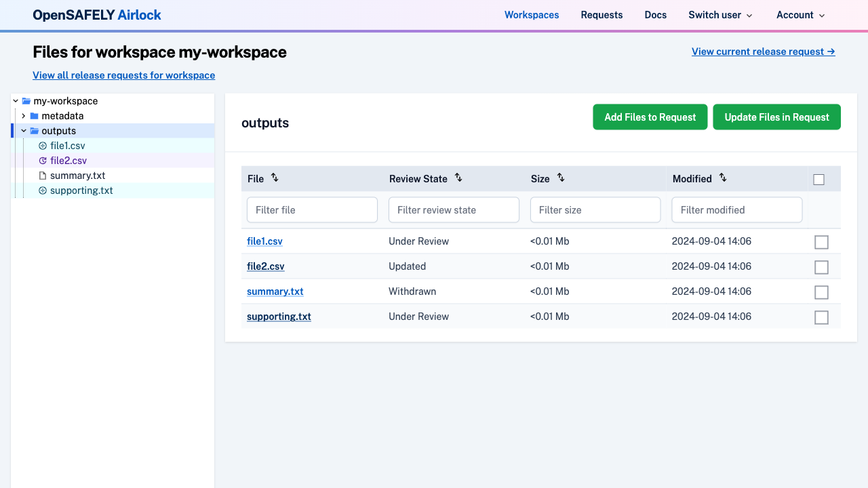Sort the Modified column with arrows icon
Image resolution: width=868 pixels, height=488 pixels.
pyautogui.click(x=723, y=178)
